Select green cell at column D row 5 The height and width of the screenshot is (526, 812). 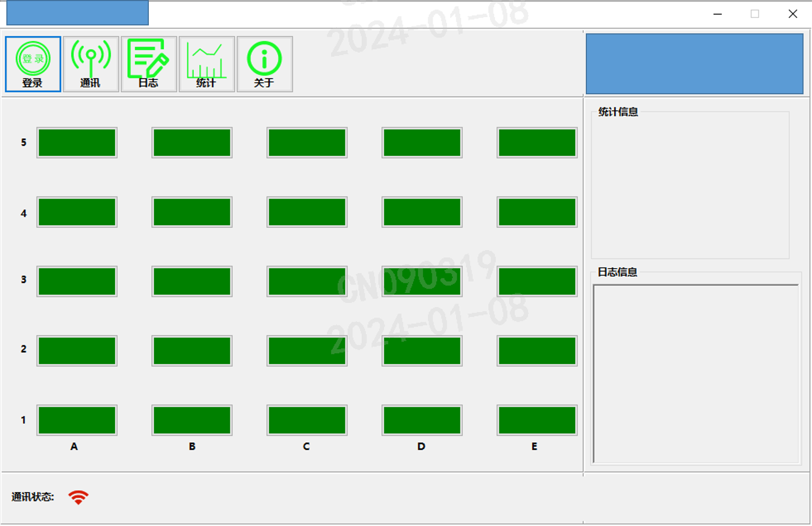point(422,142)
